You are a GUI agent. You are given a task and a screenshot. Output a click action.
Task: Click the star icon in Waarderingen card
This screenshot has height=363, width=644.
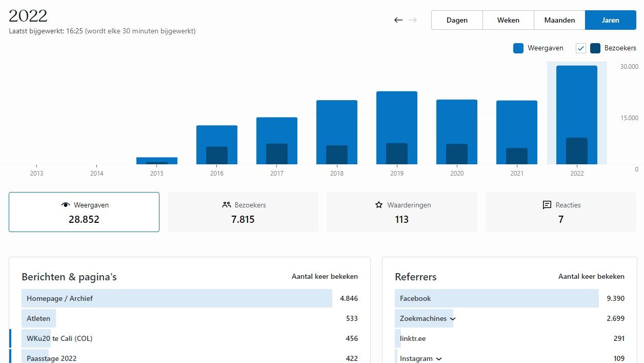(379, 205)
